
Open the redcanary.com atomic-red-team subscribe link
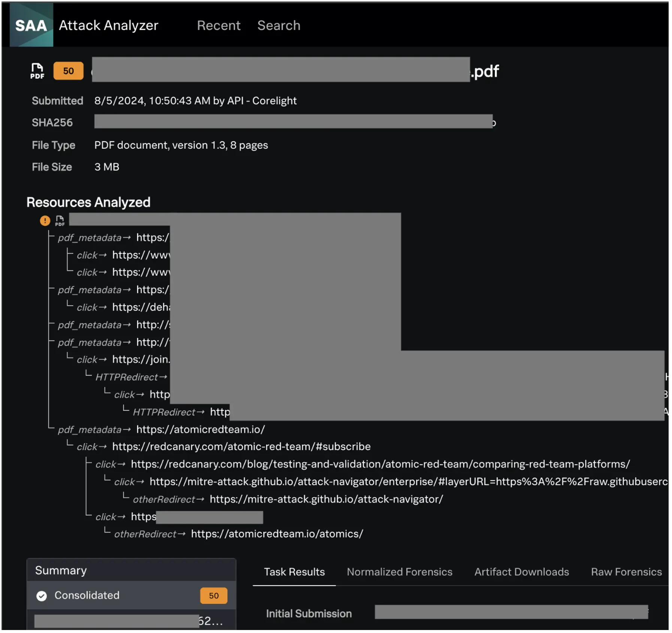tap(241, 446)
